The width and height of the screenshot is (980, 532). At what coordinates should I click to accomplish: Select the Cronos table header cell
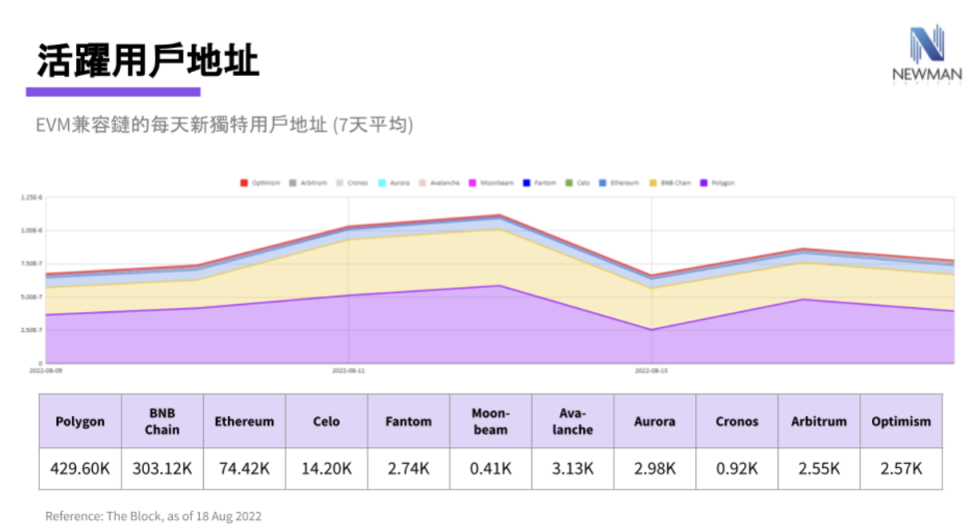pos(737,421)
